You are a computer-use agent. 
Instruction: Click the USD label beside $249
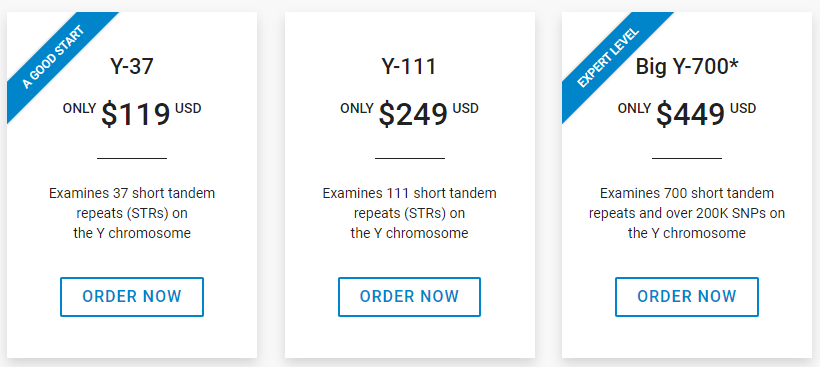point(465,109)
